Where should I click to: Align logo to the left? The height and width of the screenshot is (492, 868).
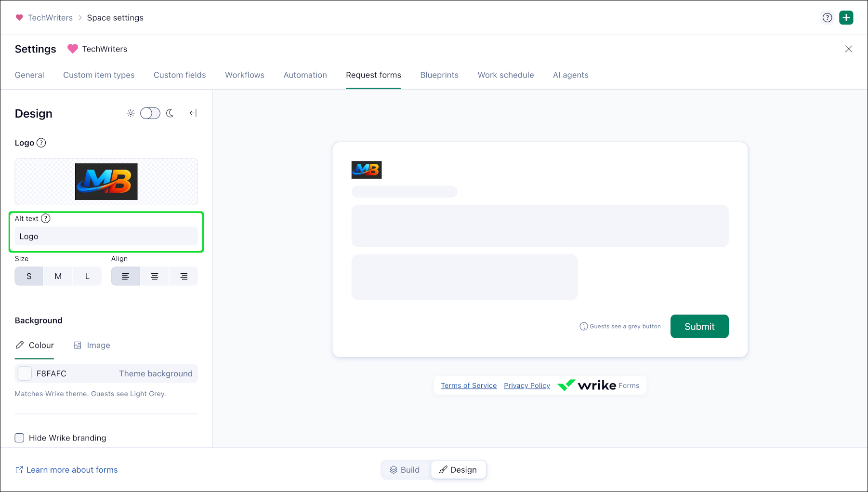[125, 276]
